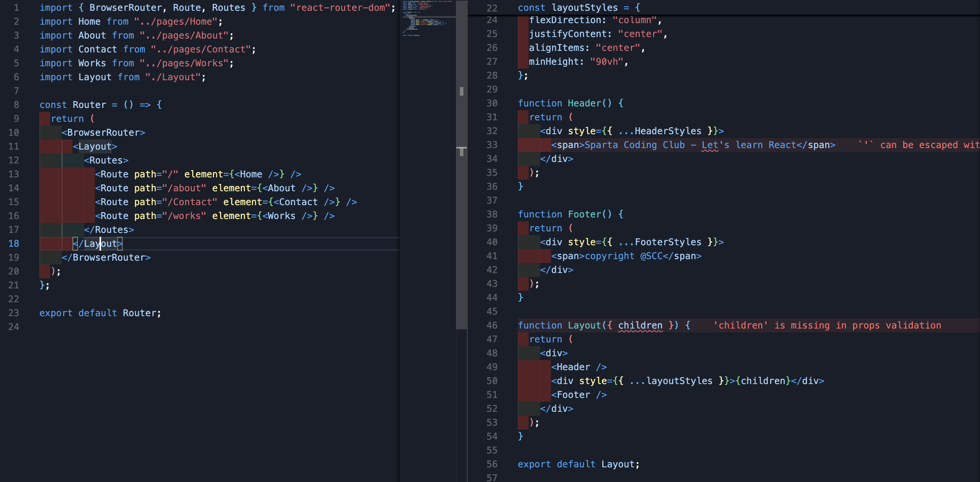
Task: Click the opening <BrowserRouter> tag
Action: (103, 133)
